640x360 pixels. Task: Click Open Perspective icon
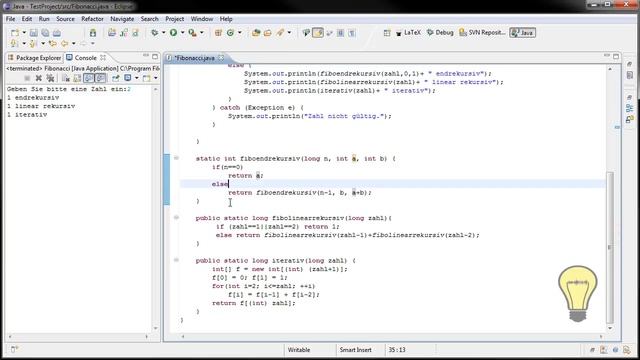click(x=387, y=33)
